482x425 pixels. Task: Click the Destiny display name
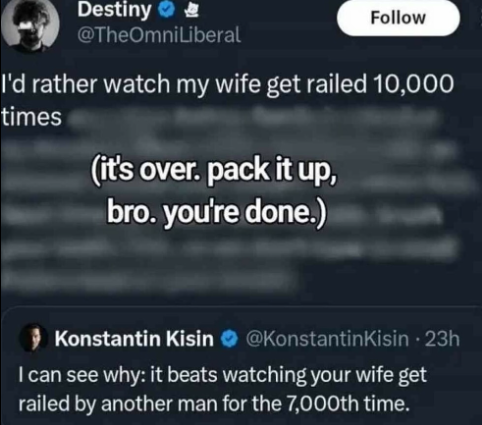[x=114, y=10]
